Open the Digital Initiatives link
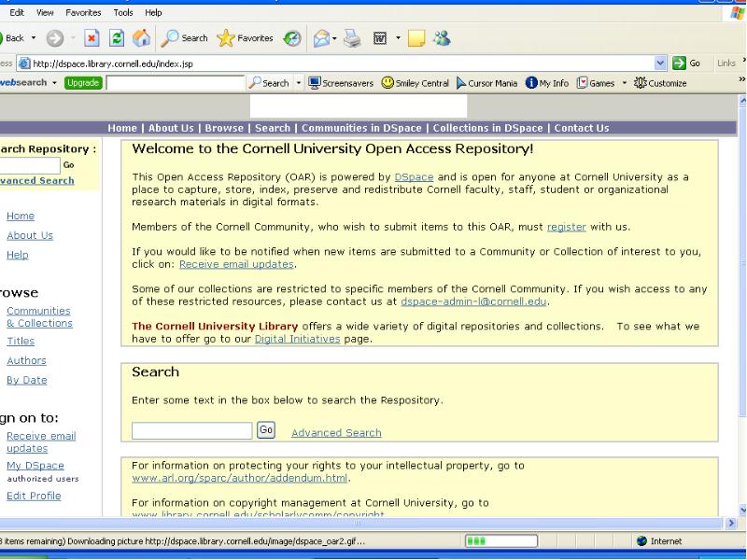The height and width of the screenshot is (560, 747). [x=297, y=339]
